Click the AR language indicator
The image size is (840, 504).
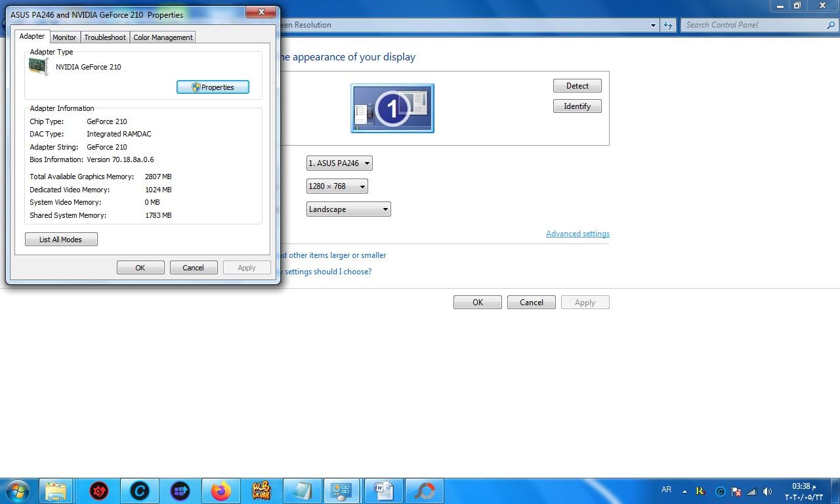[666, 490]
